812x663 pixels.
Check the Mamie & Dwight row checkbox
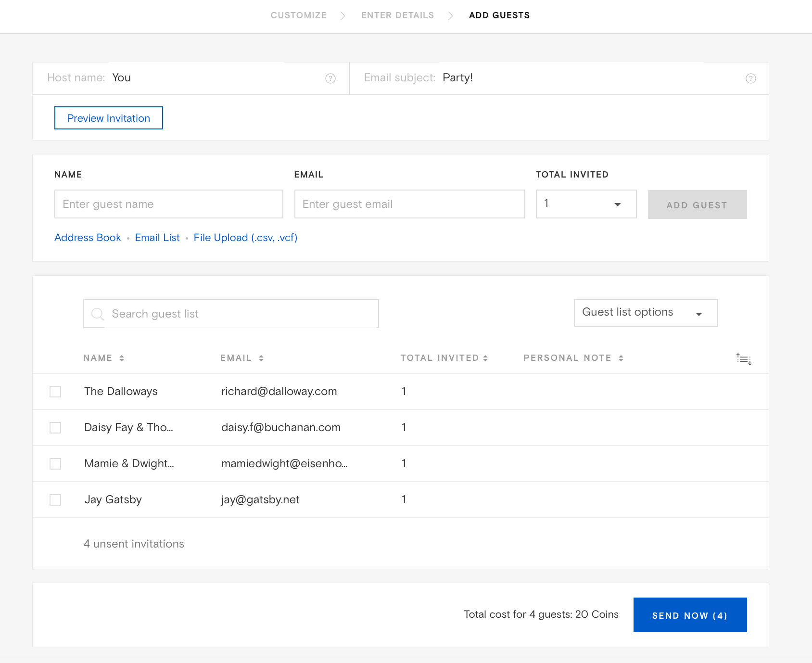click(x=55, y=463)
